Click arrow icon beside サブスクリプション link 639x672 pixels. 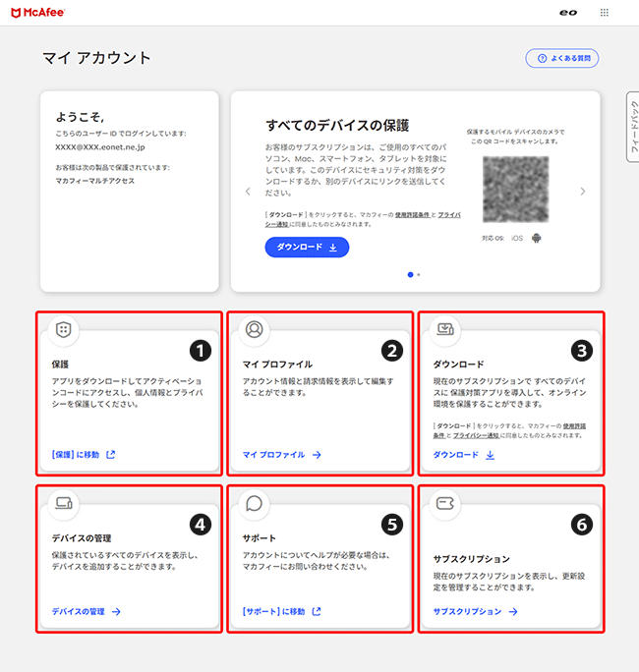click(513, 611)
